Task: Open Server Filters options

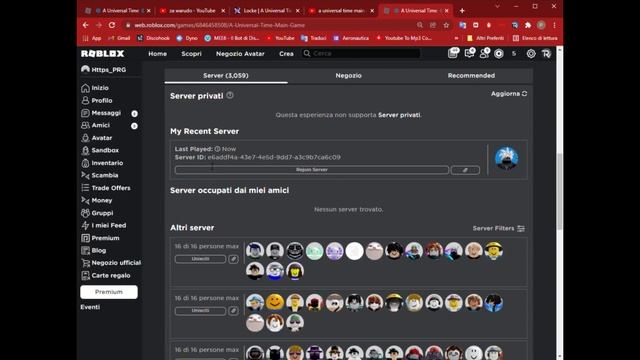Action: pos(498,228)
